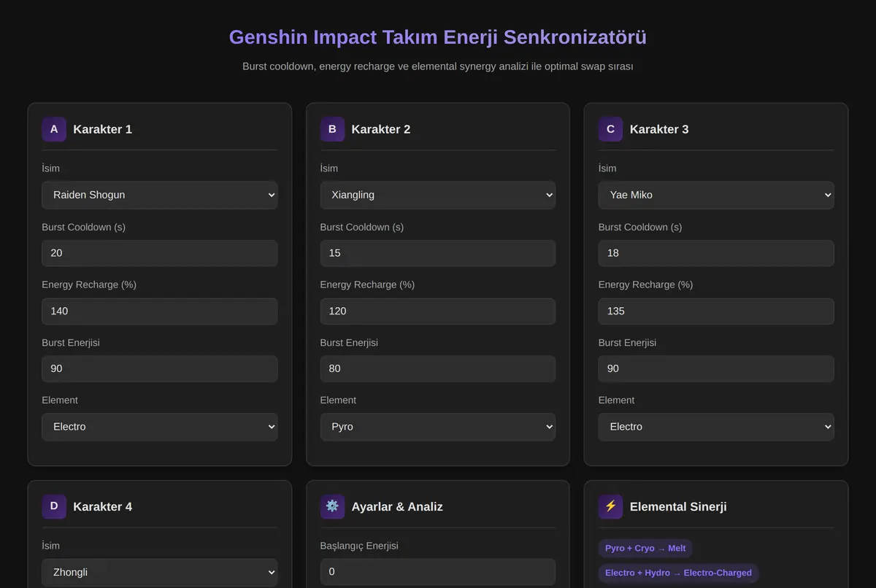
Task: Click the Karakter 4 card heading
Action: coord(102,506)
